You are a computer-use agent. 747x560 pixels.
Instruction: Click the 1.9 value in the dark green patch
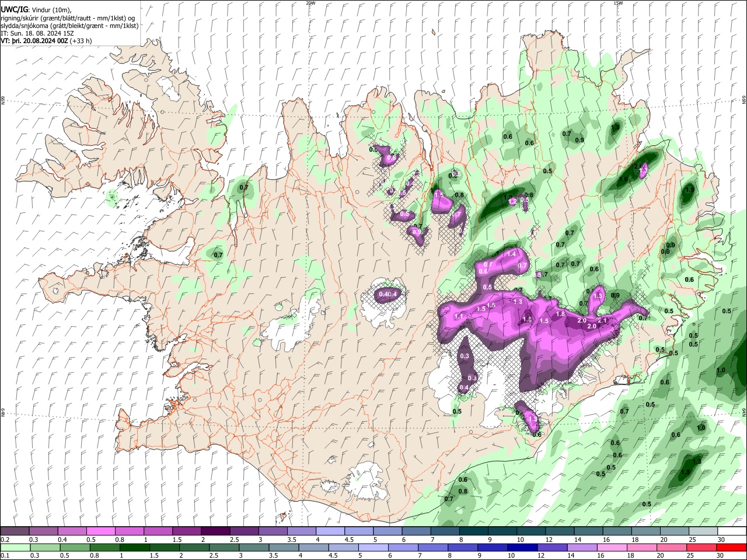click(x=690, y=190)
